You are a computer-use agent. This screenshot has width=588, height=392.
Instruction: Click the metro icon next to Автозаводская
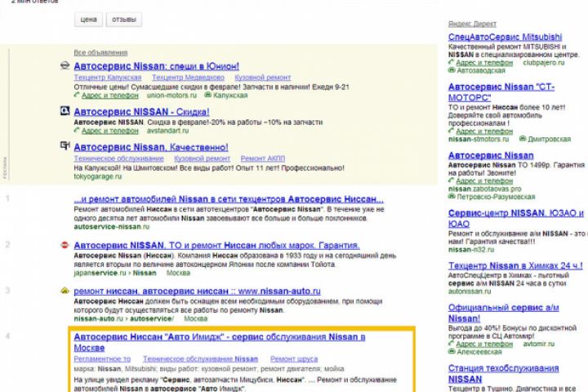tap(452, 70)
